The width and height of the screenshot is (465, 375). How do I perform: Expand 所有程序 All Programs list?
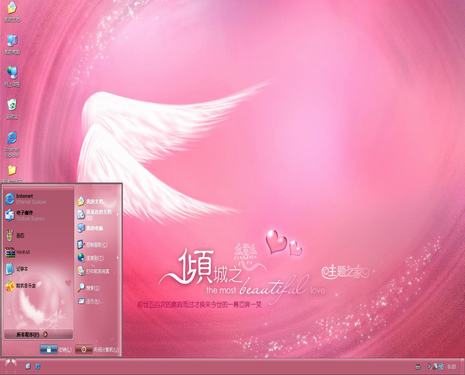coord(38,334)
